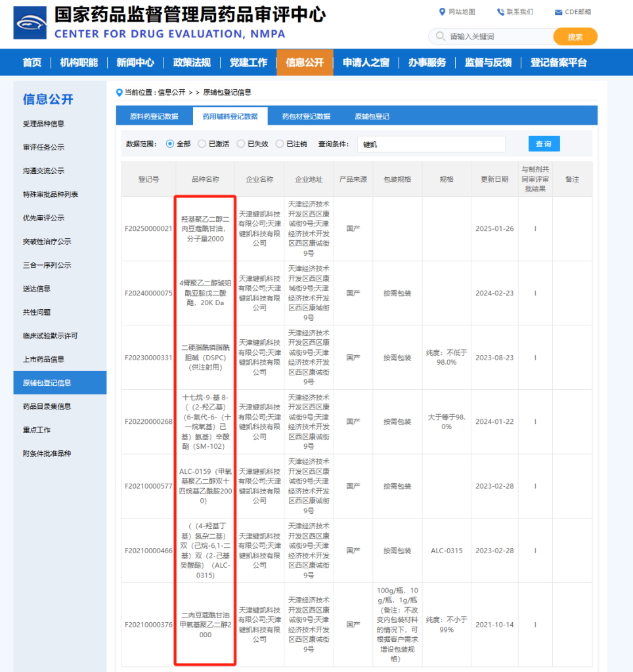Click the magnifier icon in search box
The width and height of the screenshot is (633, 672).
(x=441, y=37)
